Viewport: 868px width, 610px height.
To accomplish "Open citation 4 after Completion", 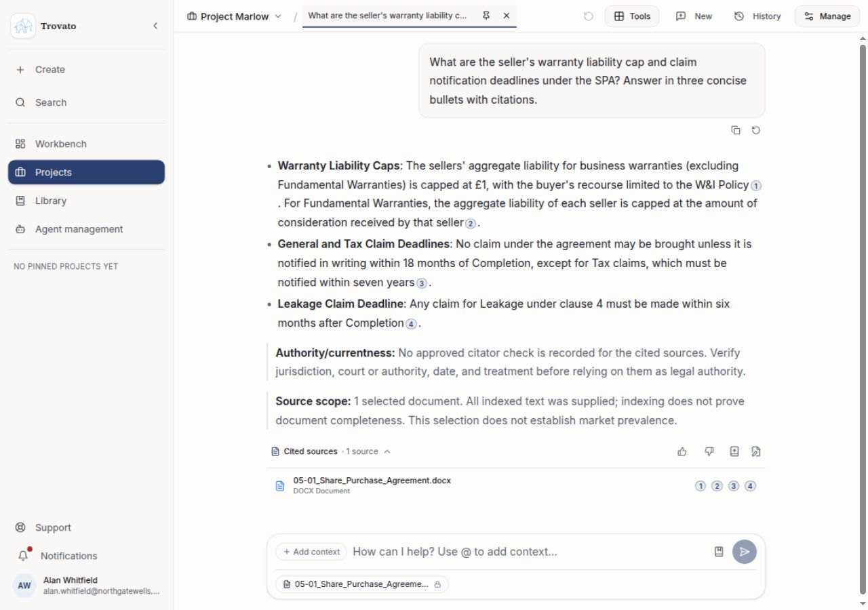I will tap(411, 324).
